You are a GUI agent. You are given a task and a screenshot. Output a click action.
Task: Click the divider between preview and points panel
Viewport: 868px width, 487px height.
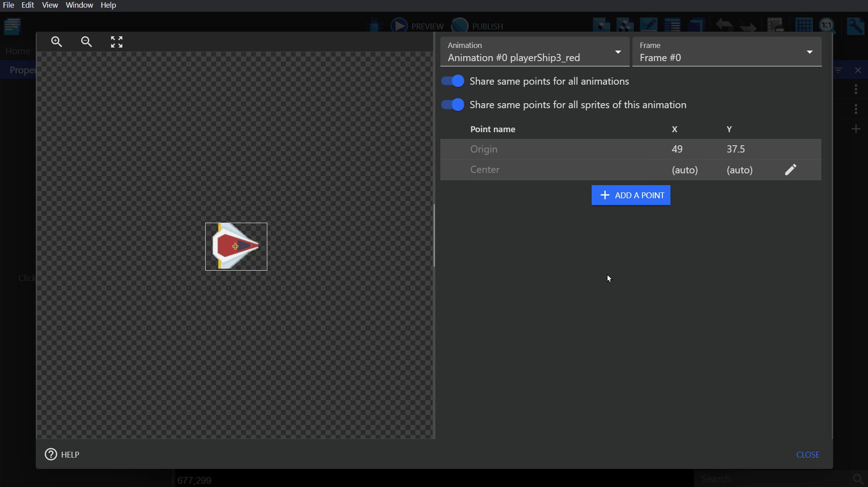(434, 235)
